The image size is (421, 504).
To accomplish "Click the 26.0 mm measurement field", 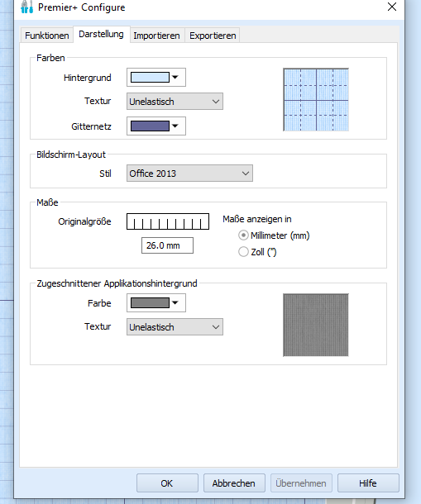I will (x=167, y=245).
